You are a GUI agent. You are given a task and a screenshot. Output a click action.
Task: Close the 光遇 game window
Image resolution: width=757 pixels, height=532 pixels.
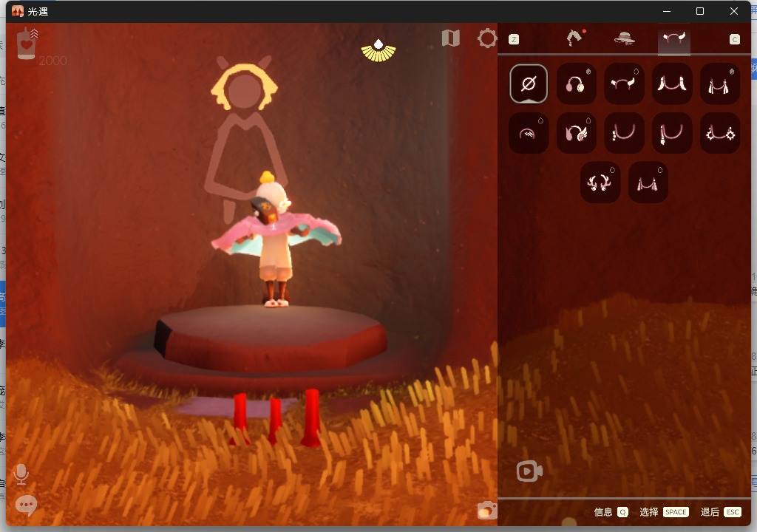(734, 11)
